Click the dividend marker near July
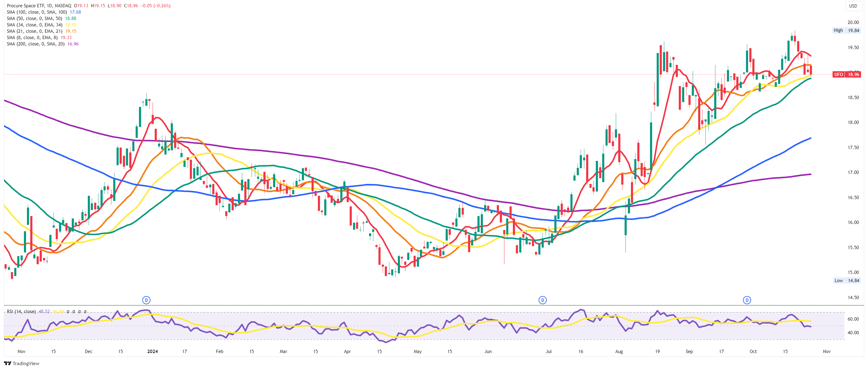Image resolution: width=868 pixels, height=370 pixels. coord(543,300)
